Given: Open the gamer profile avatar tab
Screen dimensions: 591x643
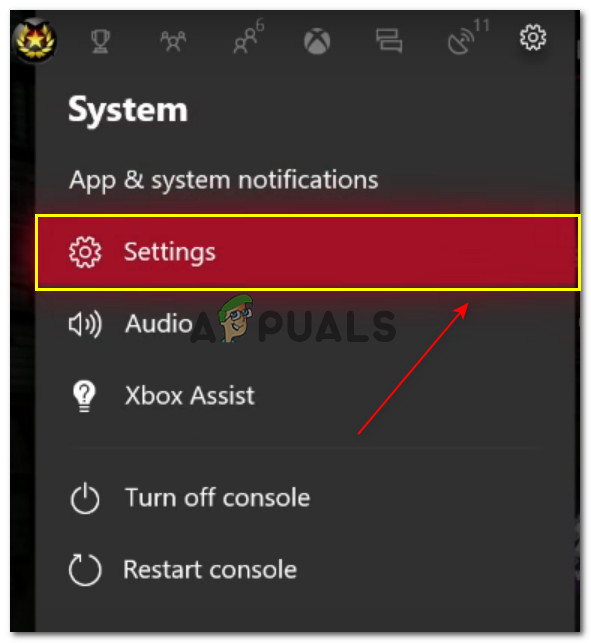Looking at the screenshot, I should (35, 40).
